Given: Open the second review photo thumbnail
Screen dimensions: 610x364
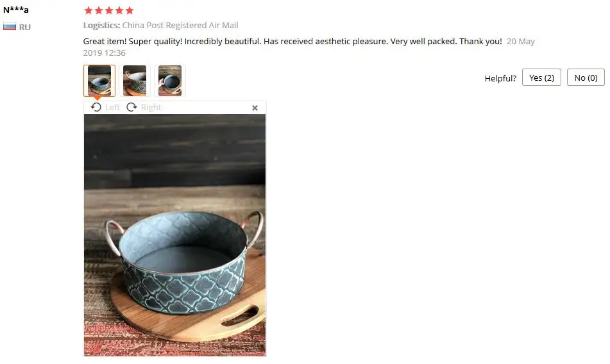Looking at the screenshot, I should click(135, 80).
